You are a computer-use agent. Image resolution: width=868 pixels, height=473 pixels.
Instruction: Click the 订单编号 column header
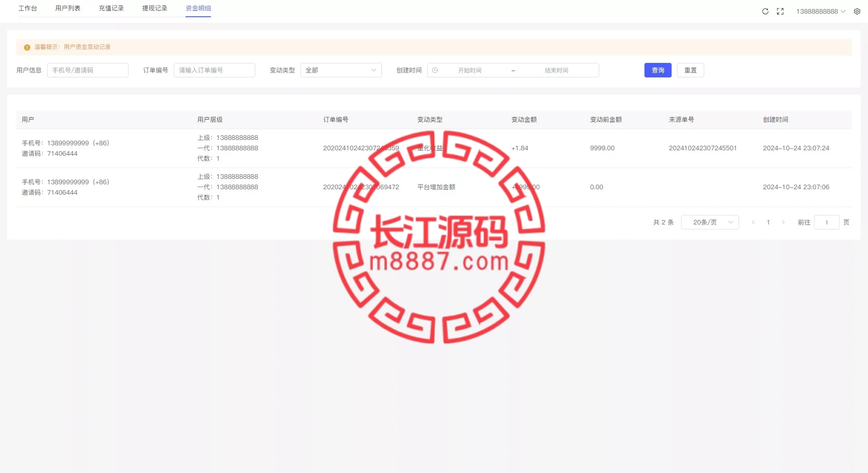point(336,119)
